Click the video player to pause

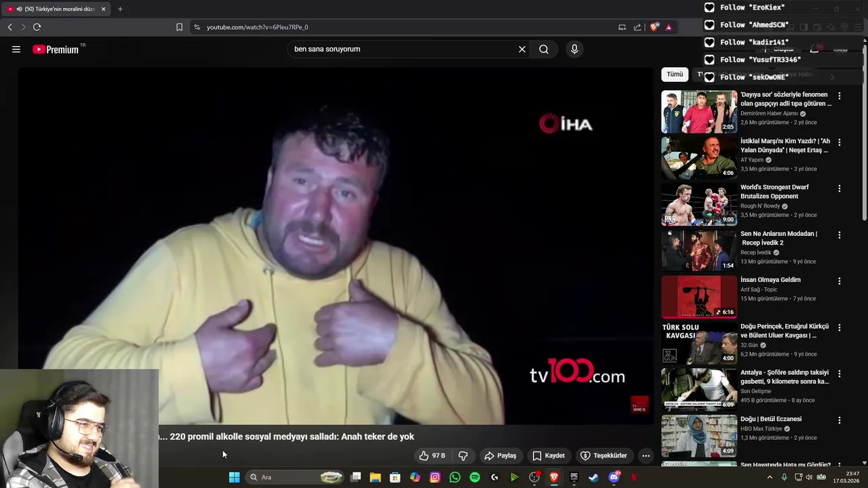[336, 245]
